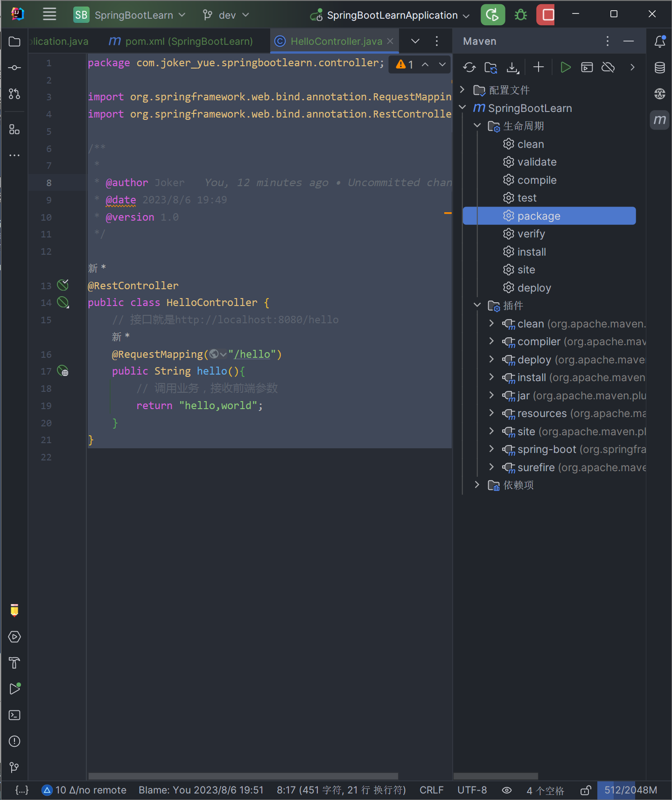Open the Terminal tool window
This screenshot has width=672, height=800.
pos(14,715)
